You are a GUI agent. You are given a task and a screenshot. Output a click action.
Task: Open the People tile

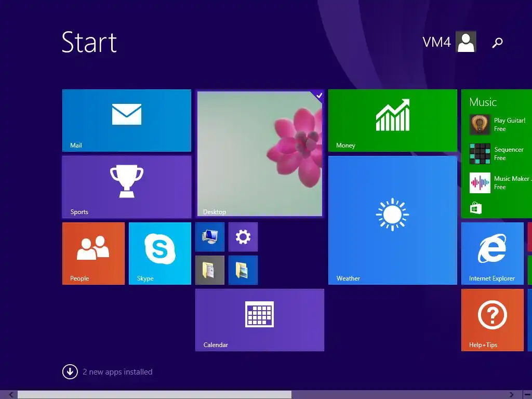tap(94, 254)
